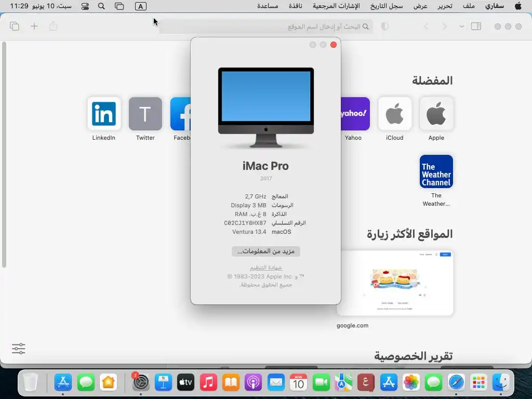Open Safari tab overview
Image resolution: width=532 pixels, height=399 pixels.
14,26
